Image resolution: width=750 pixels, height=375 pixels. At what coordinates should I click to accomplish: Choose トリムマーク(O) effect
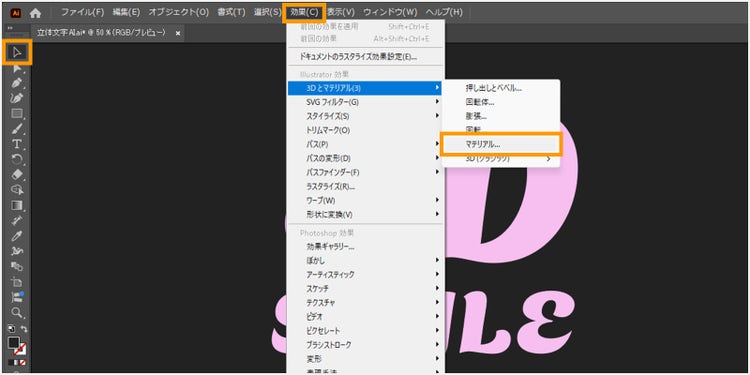point(366,130)
